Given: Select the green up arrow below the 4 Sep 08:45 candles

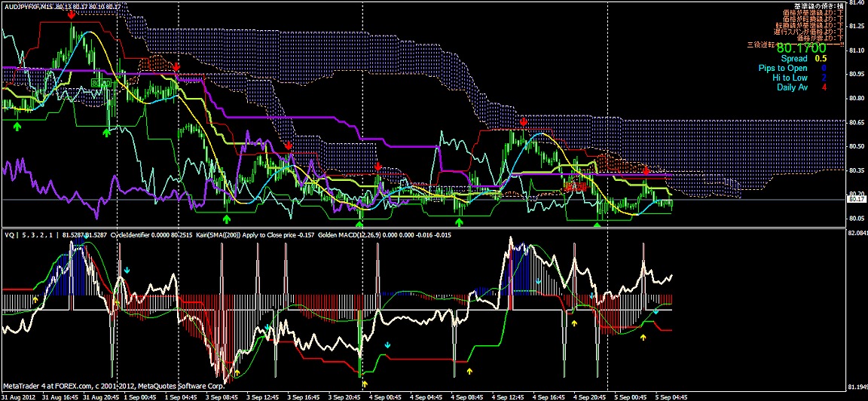Looking at the screenshot, I should [x=460, y=222].
